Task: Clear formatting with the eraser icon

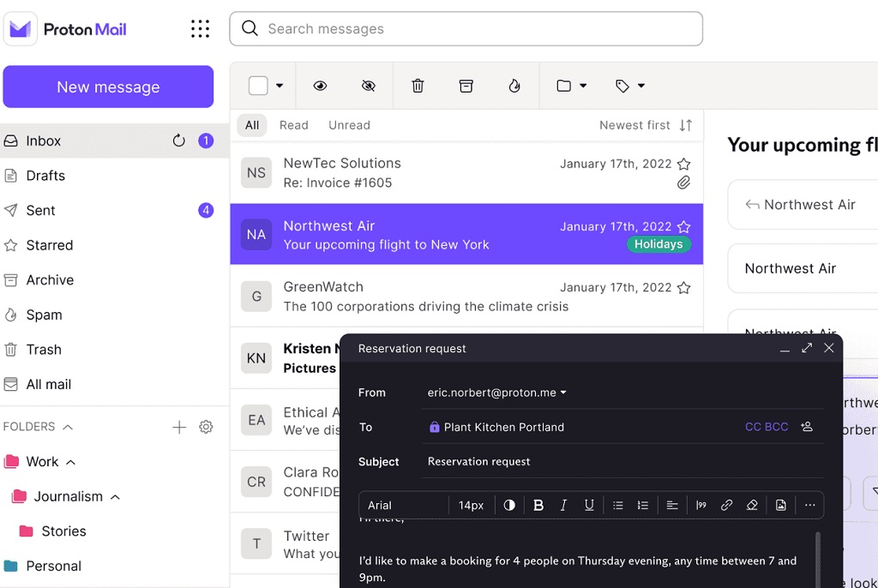Action: click(x=752, y=505)
